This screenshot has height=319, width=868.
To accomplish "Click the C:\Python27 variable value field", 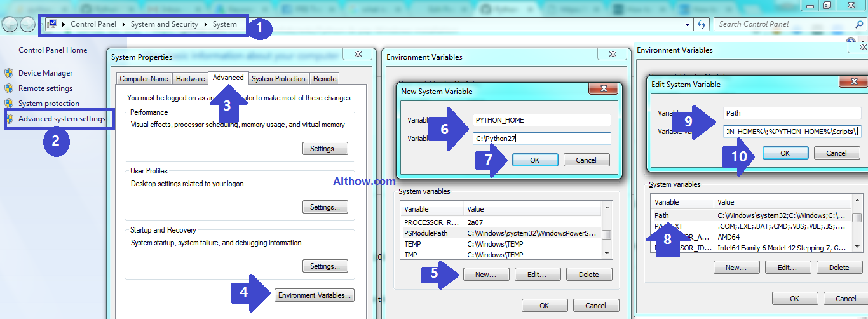I will coord(542,138).
